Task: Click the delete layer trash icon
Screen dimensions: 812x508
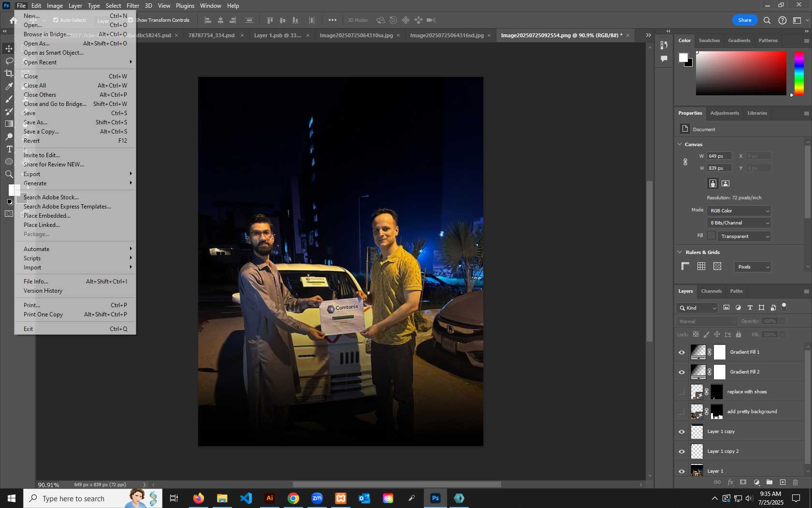Action: (x=795, y=482)
